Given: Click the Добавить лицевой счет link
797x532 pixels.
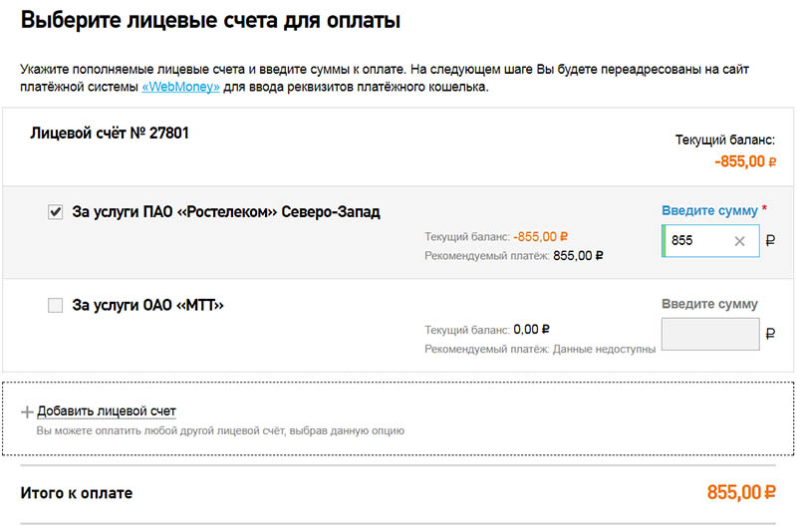Looking at the screenshot, I should pos(107,411).
